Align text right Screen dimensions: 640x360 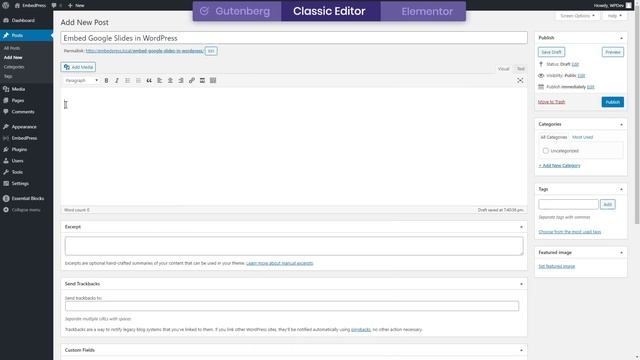click(181, 80)
